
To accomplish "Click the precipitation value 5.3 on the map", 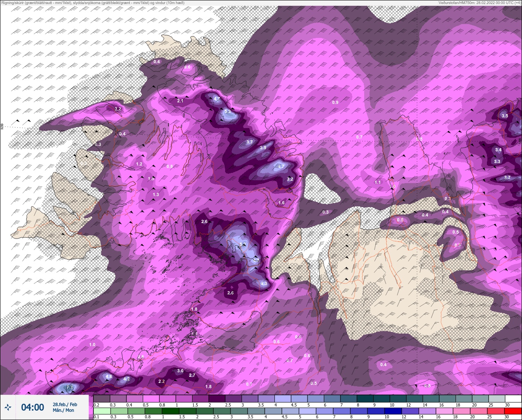I will point(228,111).
